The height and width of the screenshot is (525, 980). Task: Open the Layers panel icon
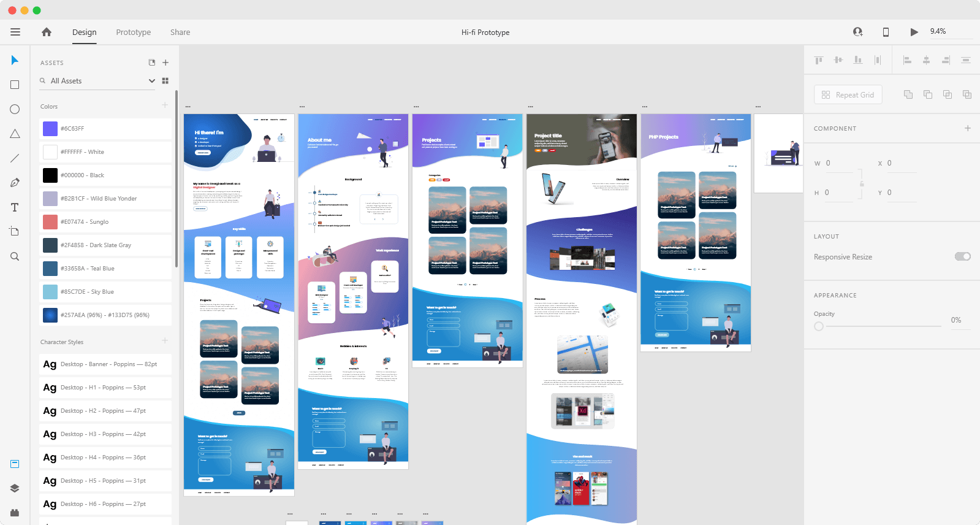point(15,488)
